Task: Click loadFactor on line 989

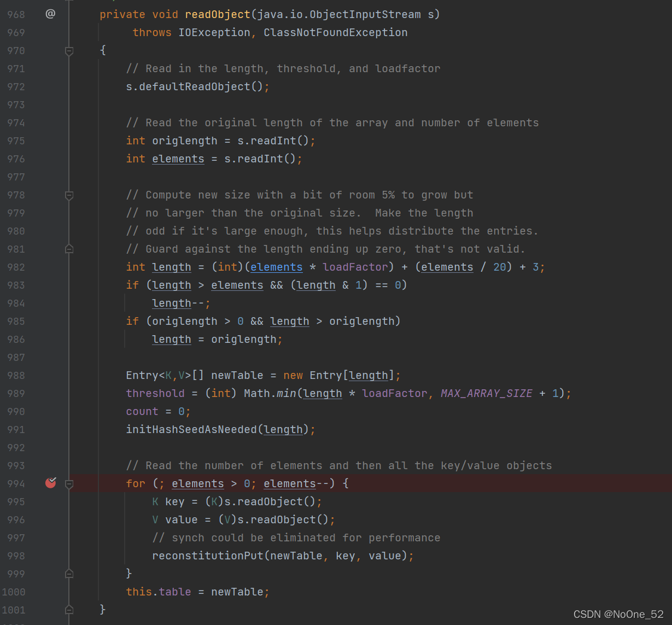Action: click(395, 394)
